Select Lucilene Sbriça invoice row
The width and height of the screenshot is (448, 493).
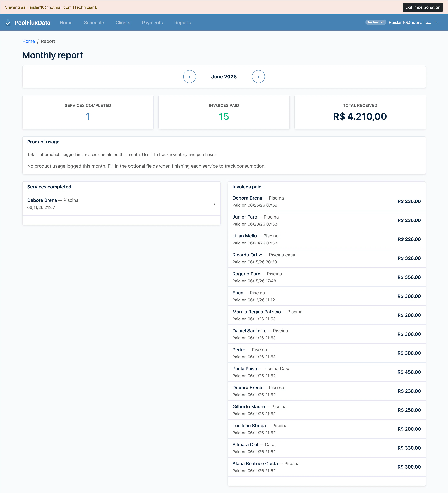[327, 429]
